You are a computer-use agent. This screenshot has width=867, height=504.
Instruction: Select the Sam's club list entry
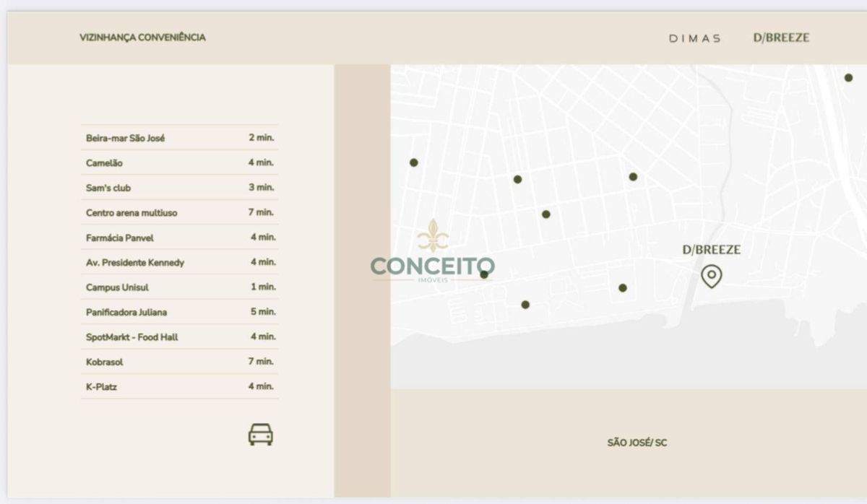(x=179, y=188)
